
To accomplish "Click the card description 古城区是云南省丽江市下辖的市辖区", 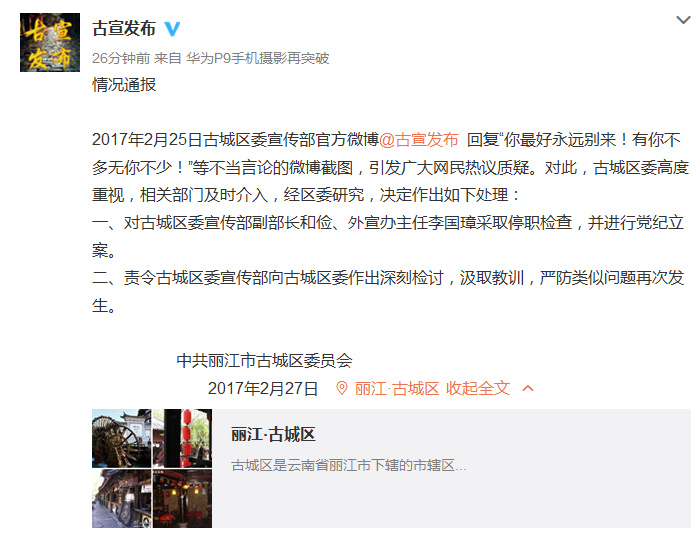I will click(349, 465).
